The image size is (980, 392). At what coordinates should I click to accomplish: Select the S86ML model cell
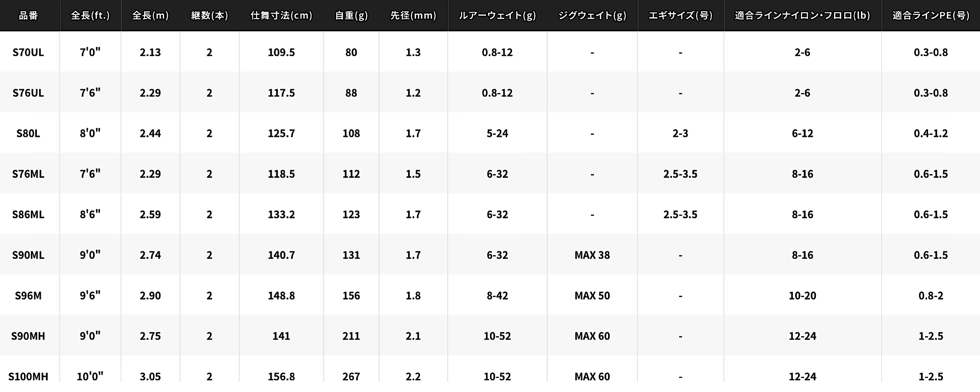28,215
